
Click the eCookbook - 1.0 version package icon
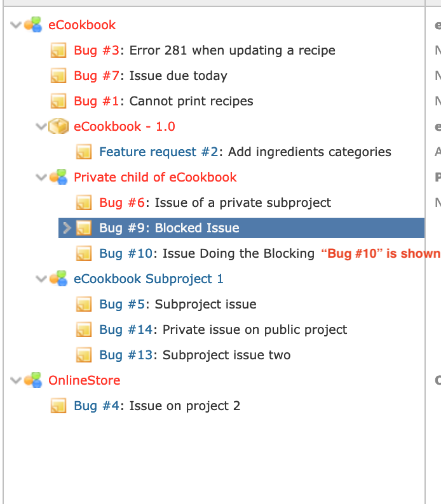[58, 126]
